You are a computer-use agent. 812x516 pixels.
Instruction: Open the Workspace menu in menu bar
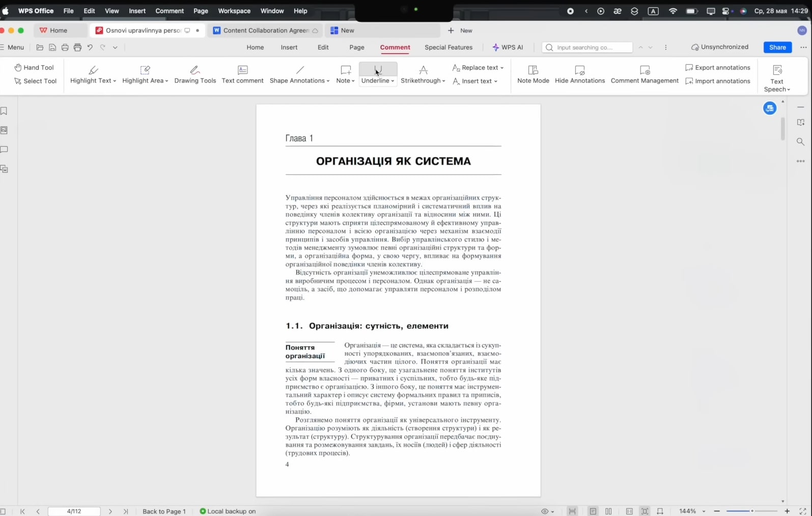pos(234,11)
